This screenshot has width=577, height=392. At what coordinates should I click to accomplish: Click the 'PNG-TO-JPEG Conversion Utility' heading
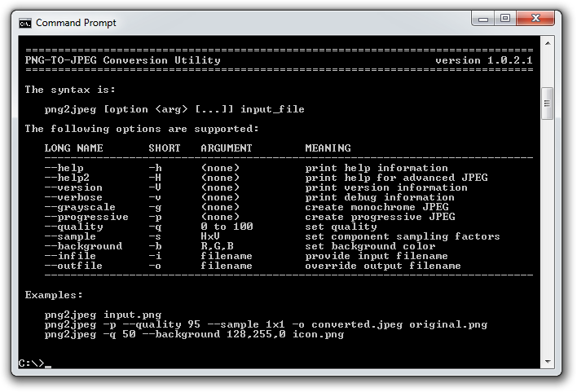pyautogui.click(x=123, y=60)
